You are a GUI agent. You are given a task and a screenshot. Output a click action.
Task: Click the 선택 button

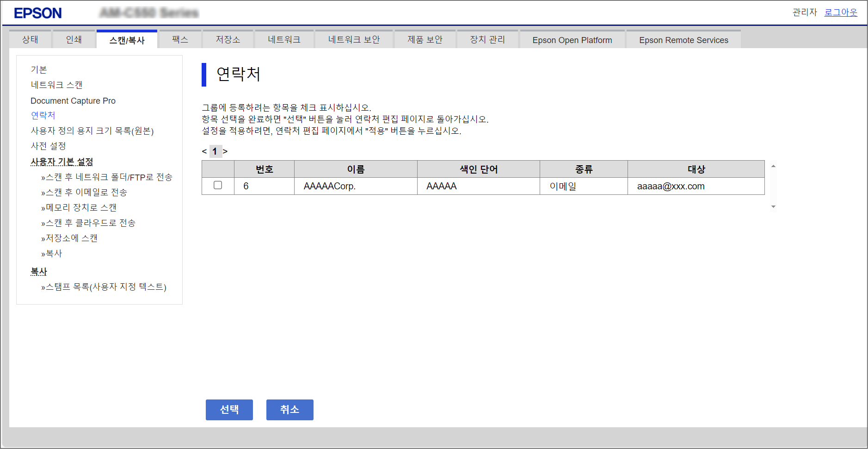click(x=229, y=410)
